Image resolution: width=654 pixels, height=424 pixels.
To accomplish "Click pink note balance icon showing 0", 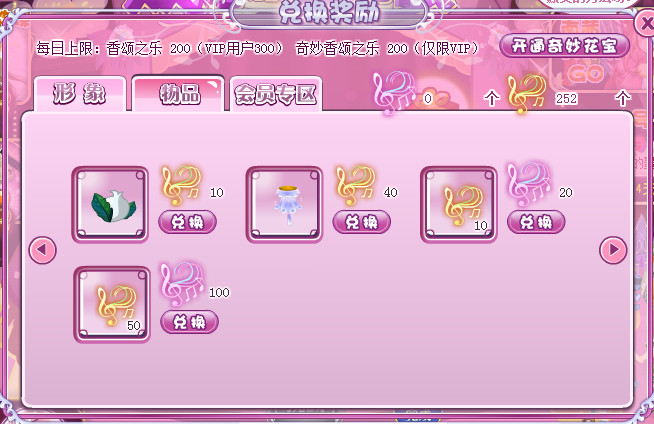I will (x=394, y=93).
